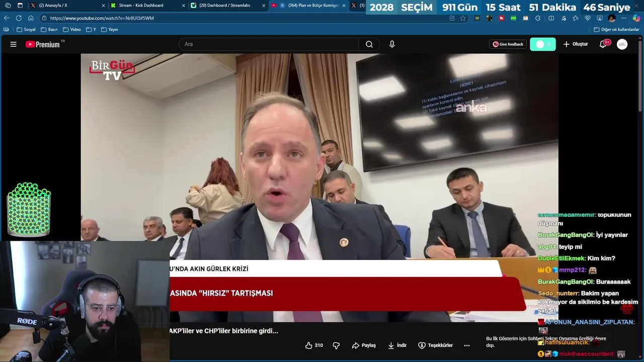Open the browser home page icon
The image size is (644, 362).
click(x=31, y=18)
